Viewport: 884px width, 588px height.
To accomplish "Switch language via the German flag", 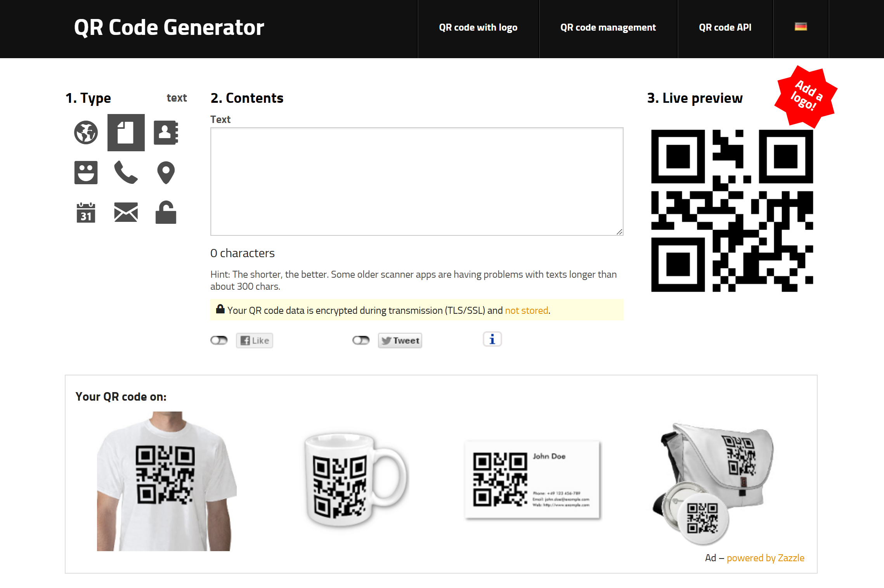I will click(x=801, y=27).
